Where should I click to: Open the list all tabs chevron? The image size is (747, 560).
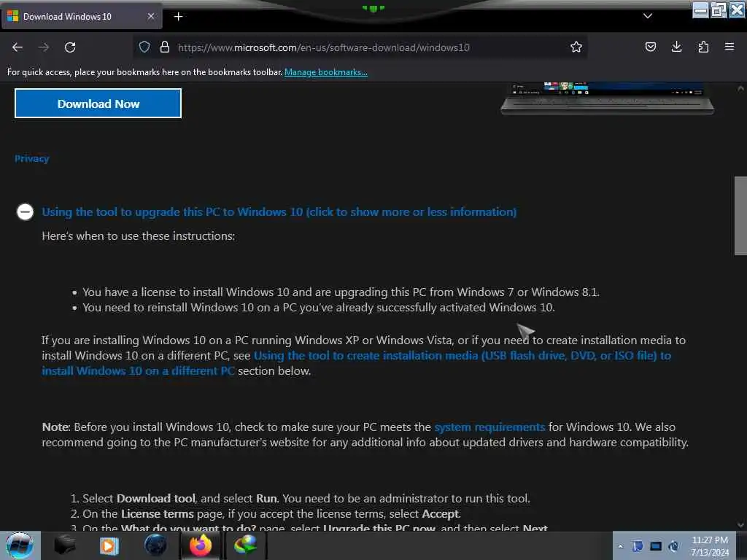[648, 16]
